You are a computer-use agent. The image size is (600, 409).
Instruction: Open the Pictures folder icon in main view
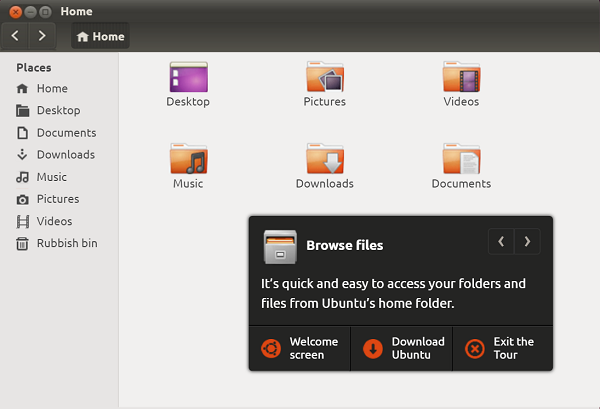325,77
